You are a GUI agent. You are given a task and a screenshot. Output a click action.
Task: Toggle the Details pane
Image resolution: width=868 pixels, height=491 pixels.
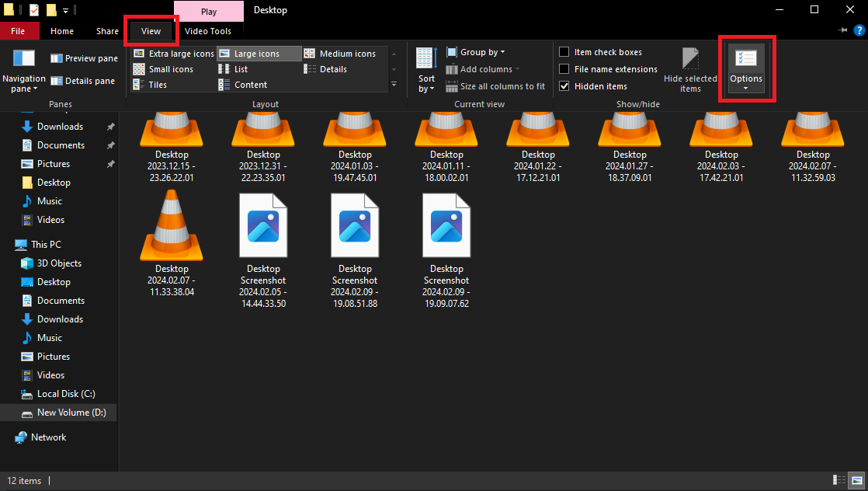83,81
